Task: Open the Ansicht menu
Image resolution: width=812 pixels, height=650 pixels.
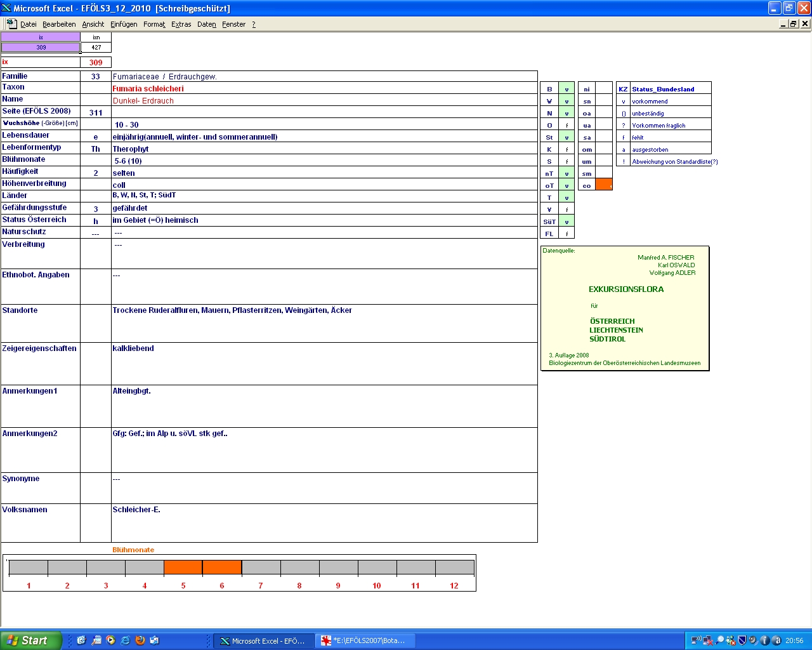Action: [x=93, y=24]
